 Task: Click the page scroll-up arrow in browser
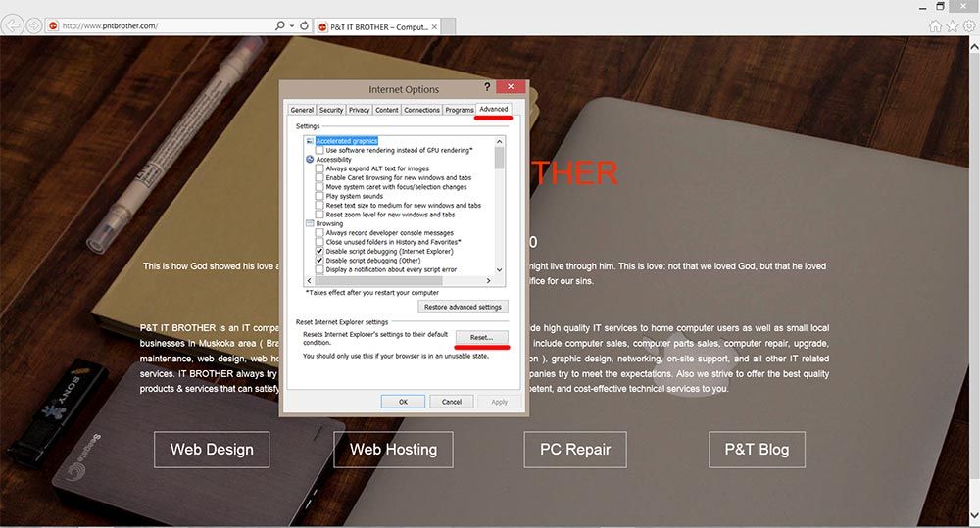tap(974, 46)
